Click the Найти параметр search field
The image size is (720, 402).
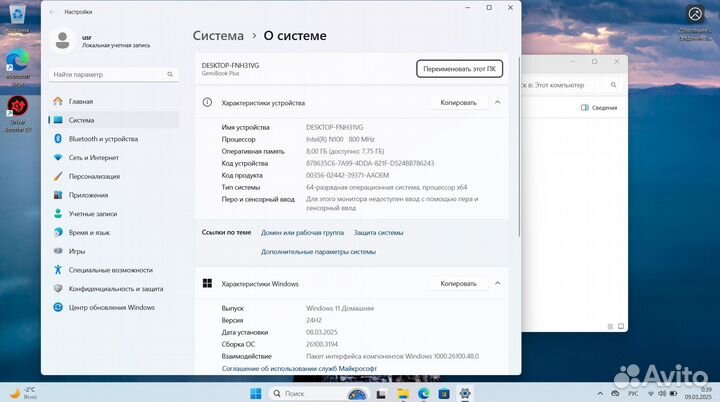coord(113,74)
